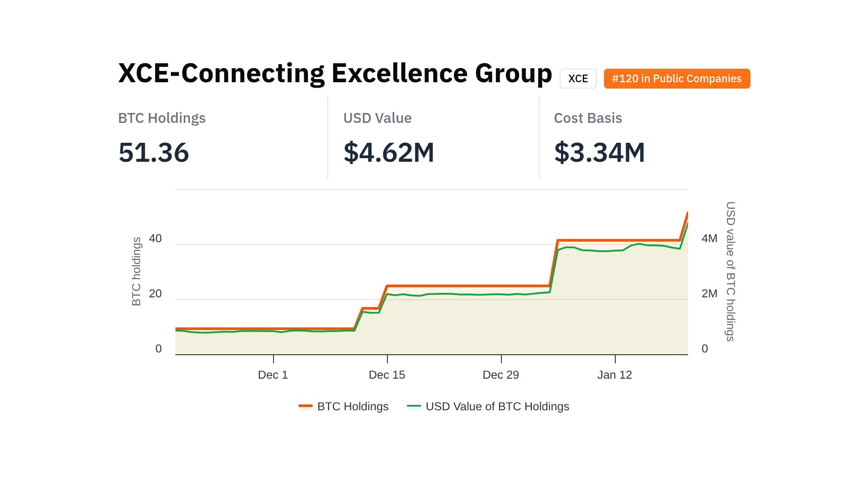Image resolution: width=868 pixels, height=488 pixels.
Task: Click the 4M tick on right axis
Action: coord(709,239)
